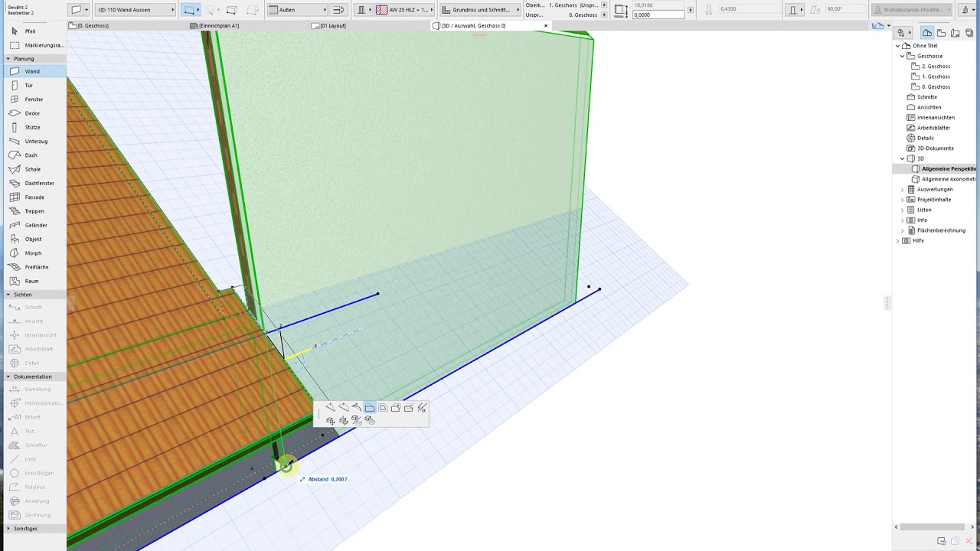This screenshot has height=551, width=980.
Task: Select Schnitte in navigator tree
Action: [x=926, y=97]
